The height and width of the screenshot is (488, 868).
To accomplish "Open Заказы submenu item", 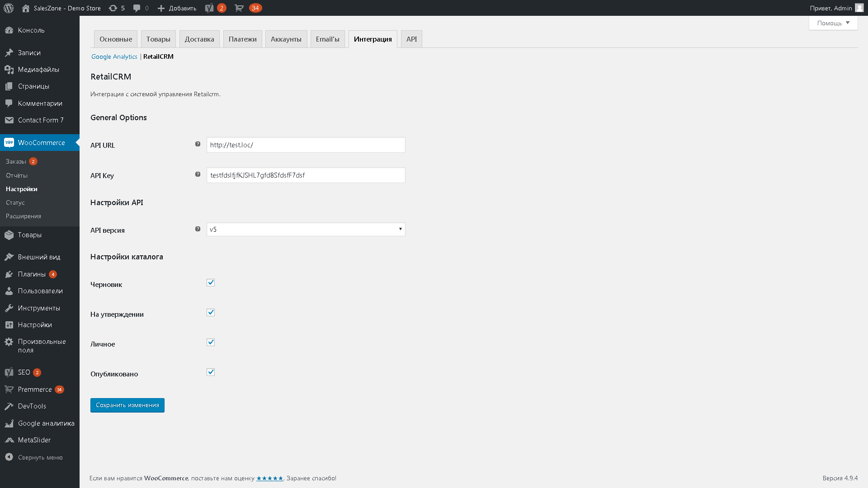I will point(16,161).
